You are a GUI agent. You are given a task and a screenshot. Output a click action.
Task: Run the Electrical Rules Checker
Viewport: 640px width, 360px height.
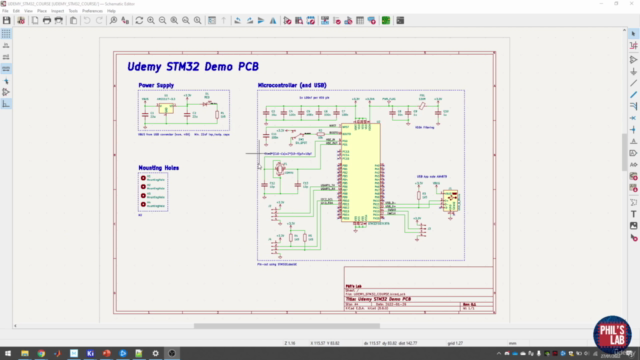pos(337,20)
